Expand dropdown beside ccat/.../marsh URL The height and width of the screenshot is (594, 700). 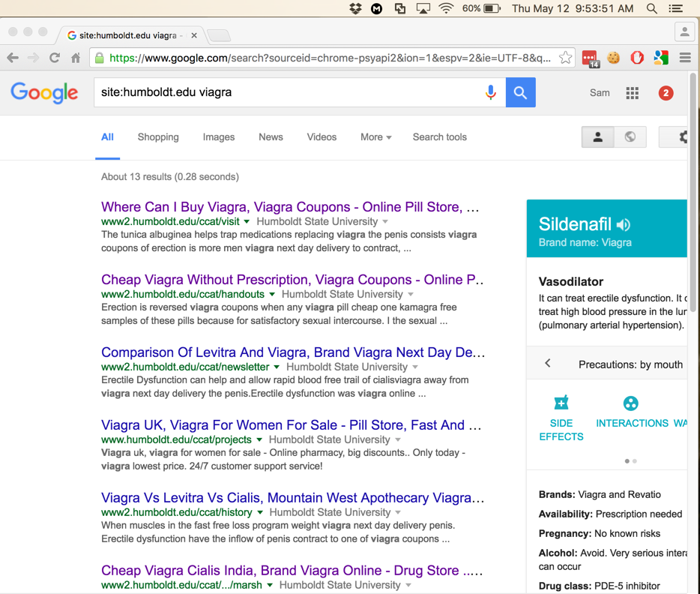[270, 585]
